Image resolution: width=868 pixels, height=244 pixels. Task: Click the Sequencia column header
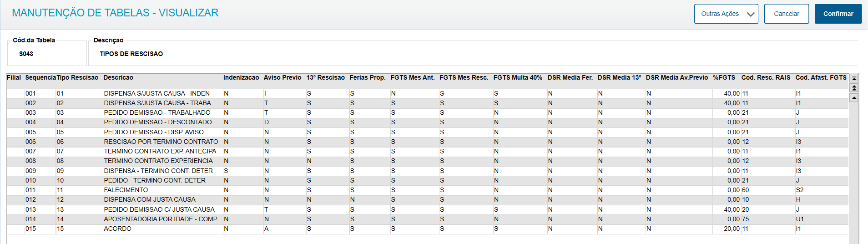(x=40, y=78)
